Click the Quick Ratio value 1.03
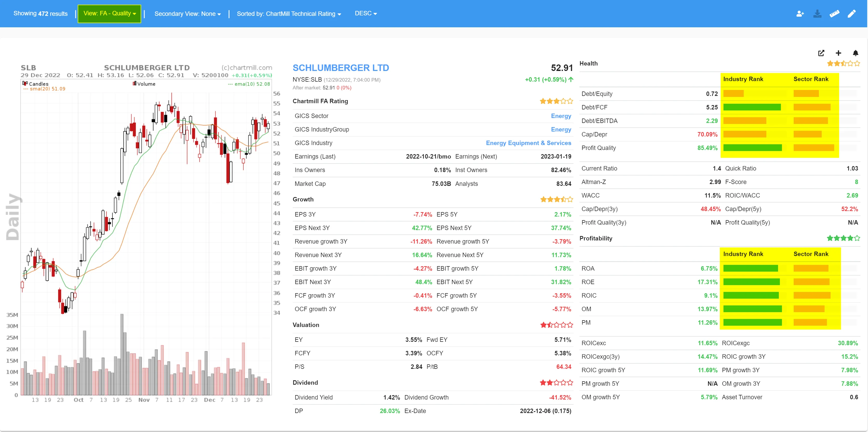The height and width of the screenshot is (432, 868). click(852, 168)
